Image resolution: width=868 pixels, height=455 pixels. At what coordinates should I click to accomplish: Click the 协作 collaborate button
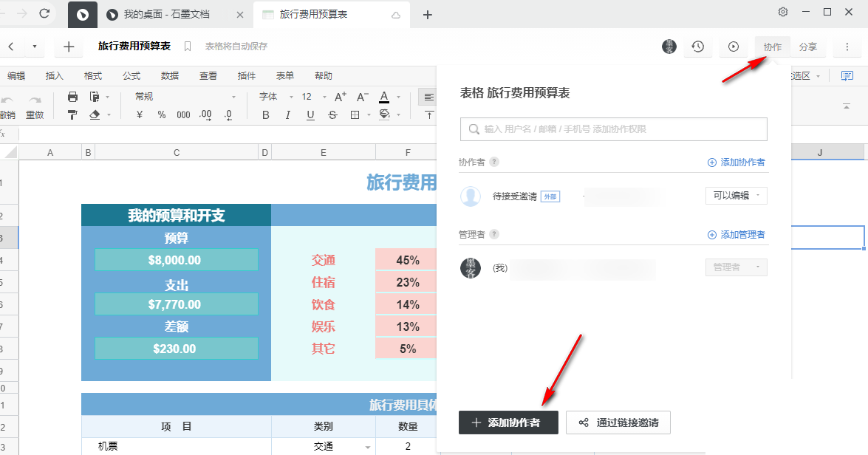772,47
